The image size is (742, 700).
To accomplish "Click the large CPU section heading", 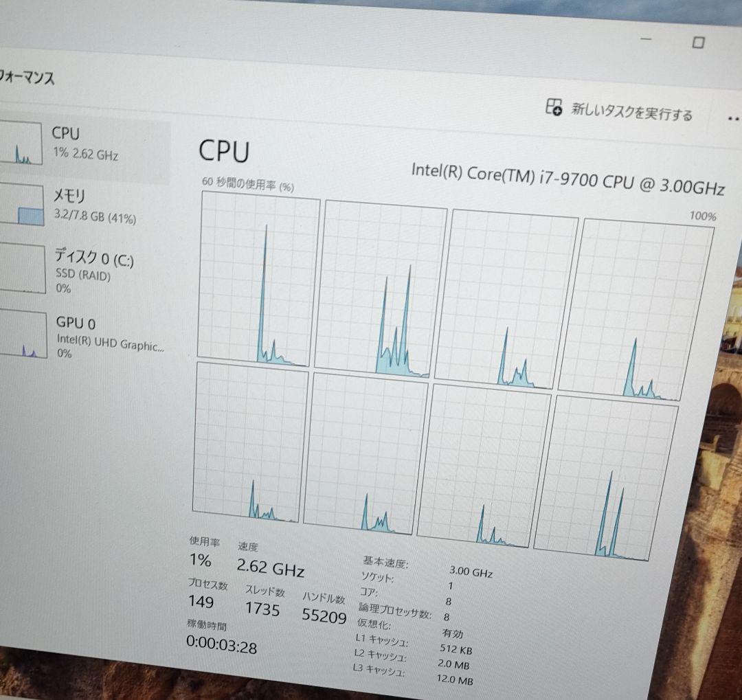I will pyautogui.click(x=224, y=151).
